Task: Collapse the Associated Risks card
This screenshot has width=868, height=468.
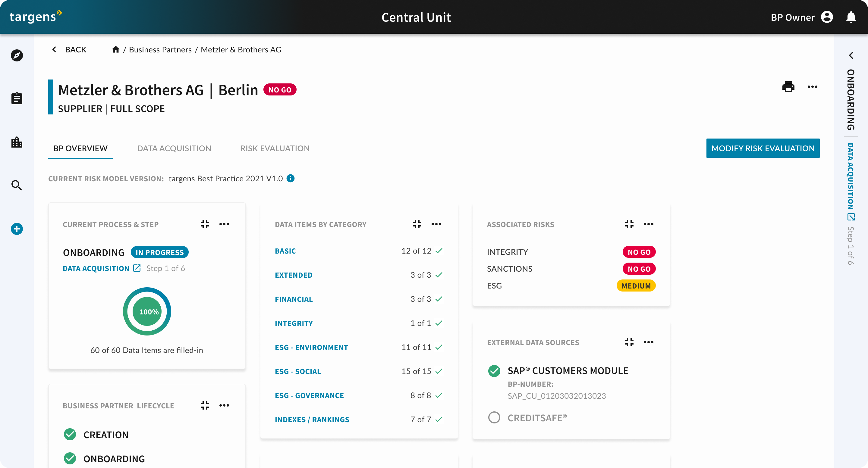Action: coord(629,224)
